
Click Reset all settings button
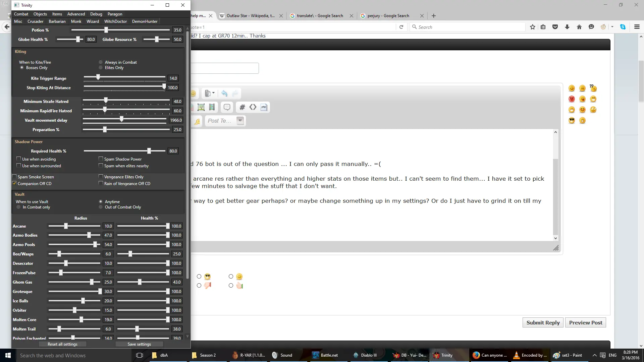[x=62, y=344]
